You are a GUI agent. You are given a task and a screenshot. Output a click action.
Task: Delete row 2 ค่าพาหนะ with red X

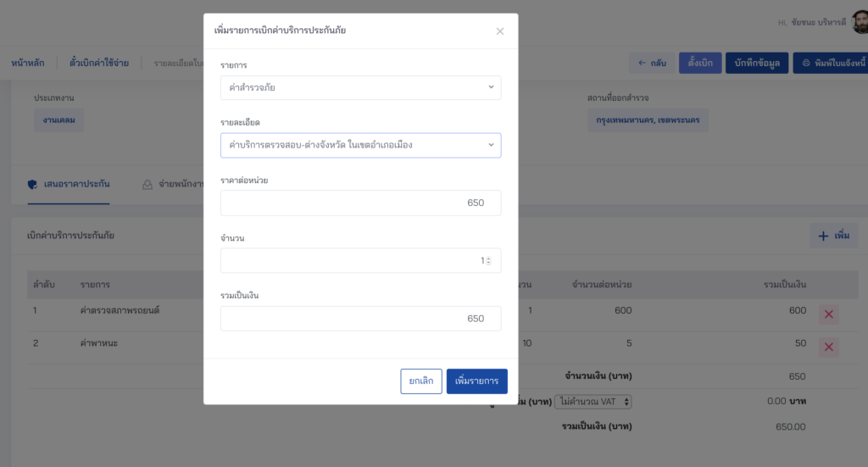[x=829, y=347]
